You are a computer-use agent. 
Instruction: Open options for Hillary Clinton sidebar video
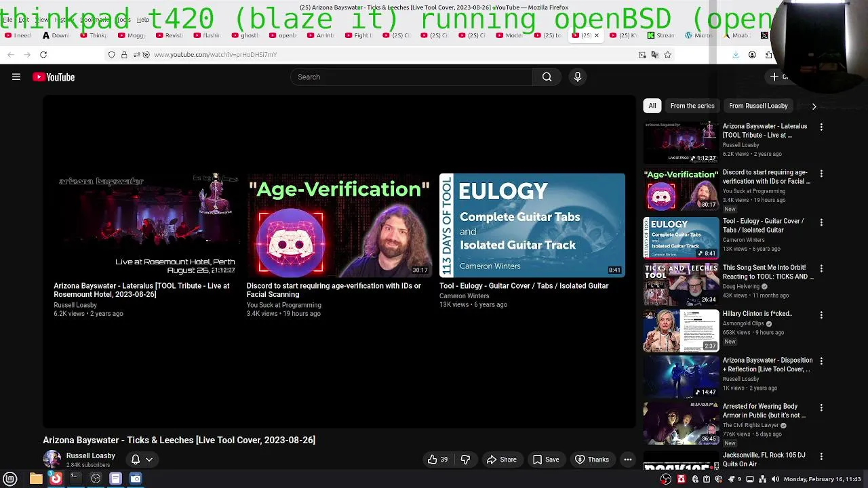click(821, 315)
